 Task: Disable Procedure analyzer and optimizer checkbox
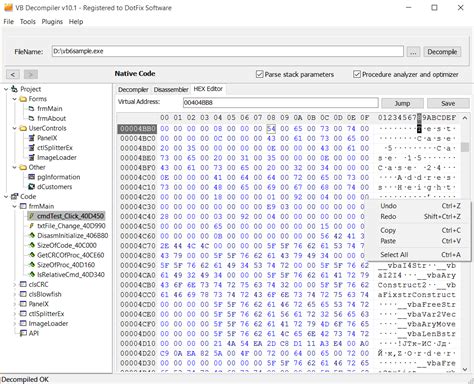click(x=357, y=74)
